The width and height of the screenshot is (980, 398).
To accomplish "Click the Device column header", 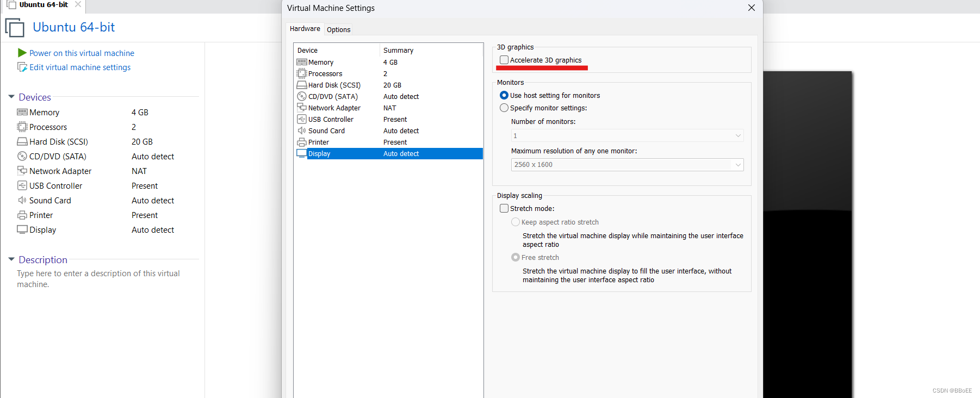I will 337,50.
